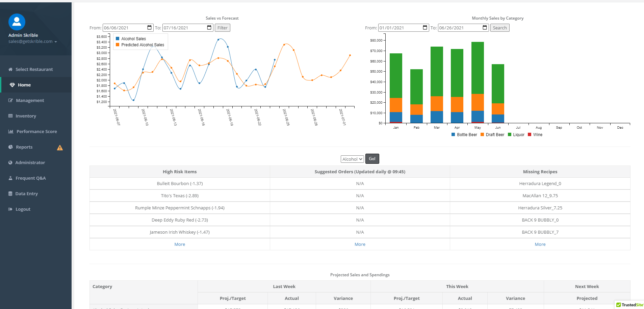Click More under Suggested Orders
Image resolution: width=644 pixels, height=309 pixels.
360,244
